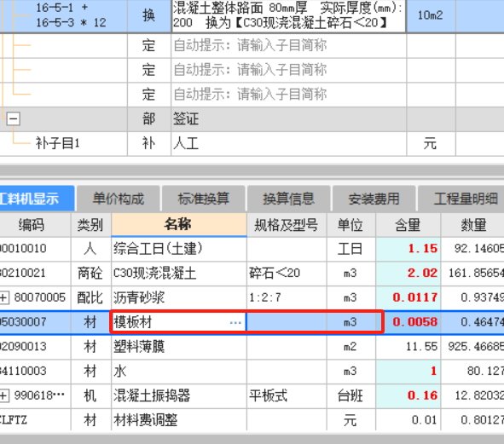Click the 数量 column header
504x444 pixels.
pyautogui.click(x=472, y=225)
